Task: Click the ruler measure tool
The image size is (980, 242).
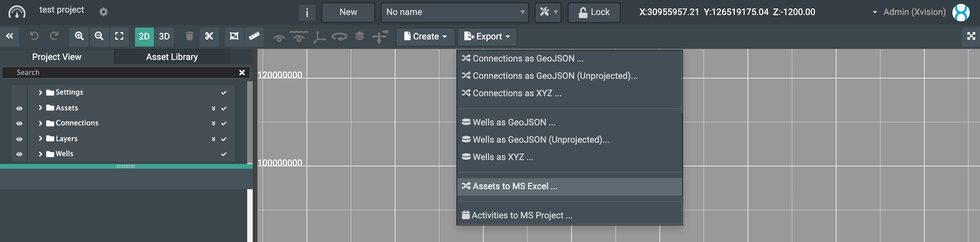Action: 254,36
